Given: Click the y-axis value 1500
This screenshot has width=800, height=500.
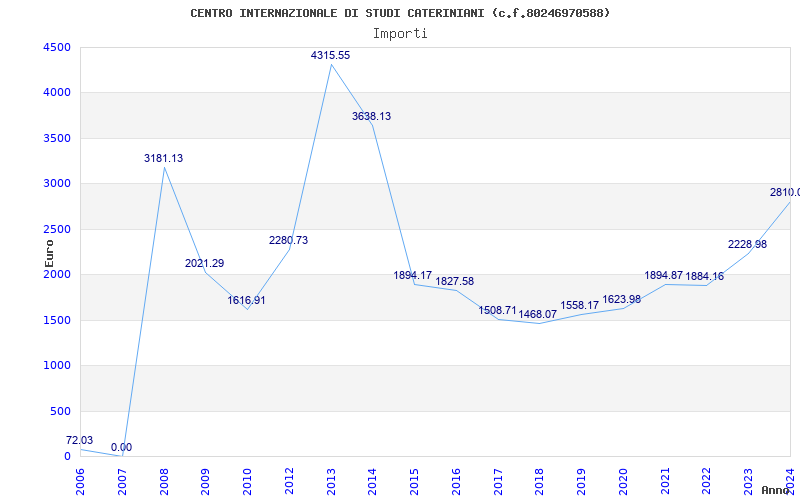Looking at the screenshot, I should click(x=57, y=320).
